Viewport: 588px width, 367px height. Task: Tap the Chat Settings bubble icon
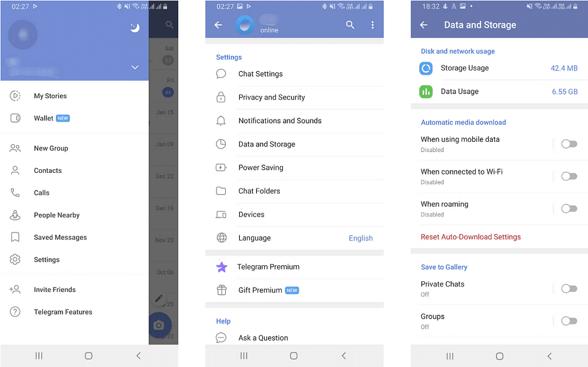pos(221,74)
